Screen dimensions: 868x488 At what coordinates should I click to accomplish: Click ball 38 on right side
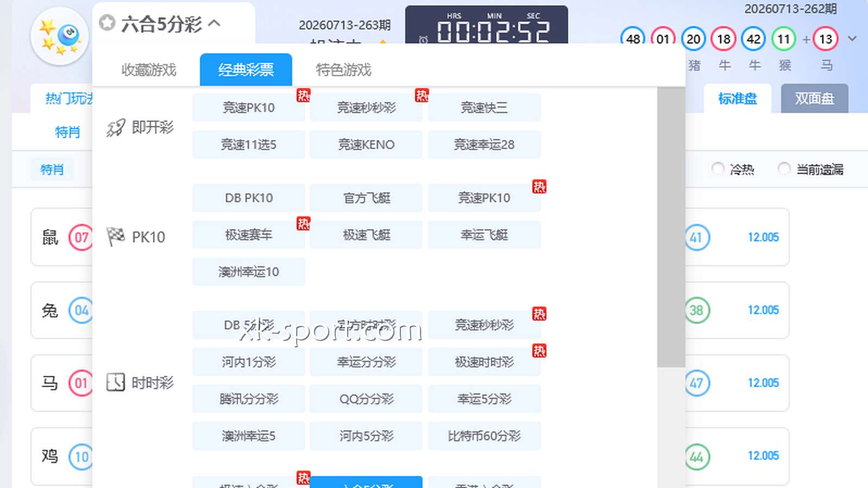(697, 310)
